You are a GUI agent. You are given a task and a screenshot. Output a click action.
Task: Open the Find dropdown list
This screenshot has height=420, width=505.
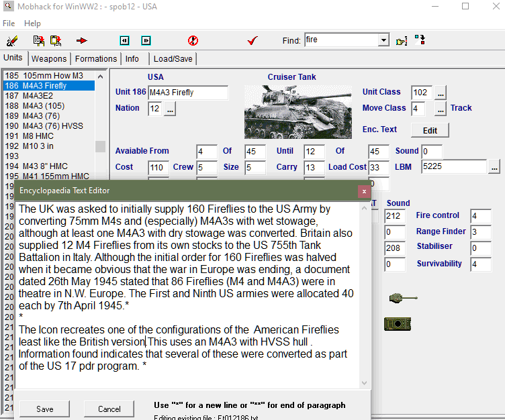point(383,40)
